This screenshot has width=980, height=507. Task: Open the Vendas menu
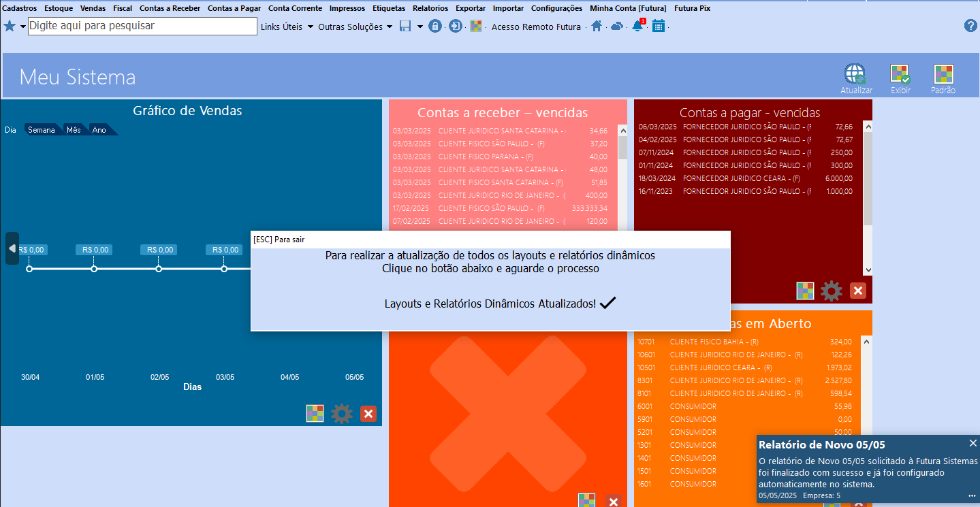point(93,8)
